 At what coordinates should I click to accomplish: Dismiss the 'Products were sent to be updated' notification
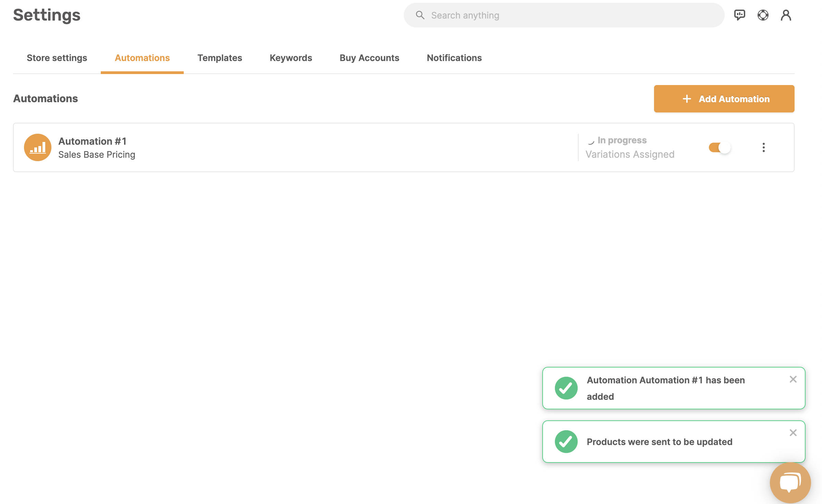[x=793, y=433]
